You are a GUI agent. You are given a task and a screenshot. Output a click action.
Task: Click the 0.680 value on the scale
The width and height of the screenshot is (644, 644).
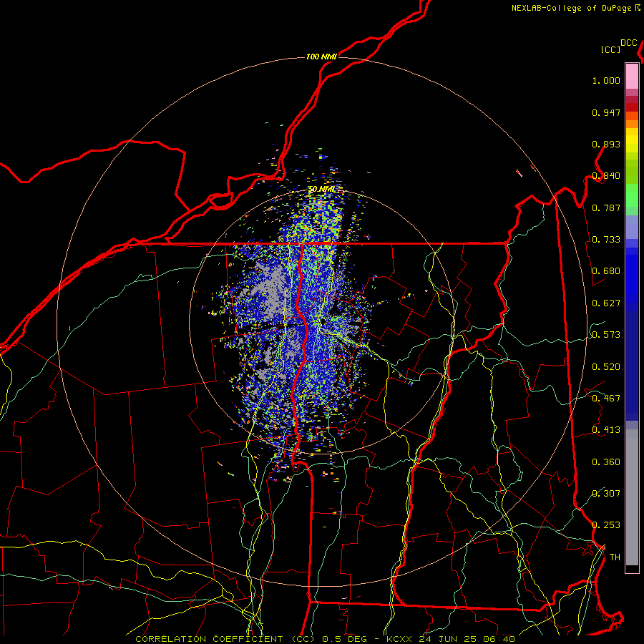(x=606, y=271)
